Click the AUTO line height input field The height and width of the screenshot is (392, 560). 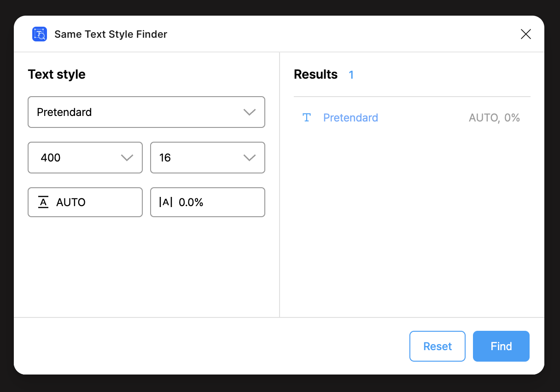85,202
